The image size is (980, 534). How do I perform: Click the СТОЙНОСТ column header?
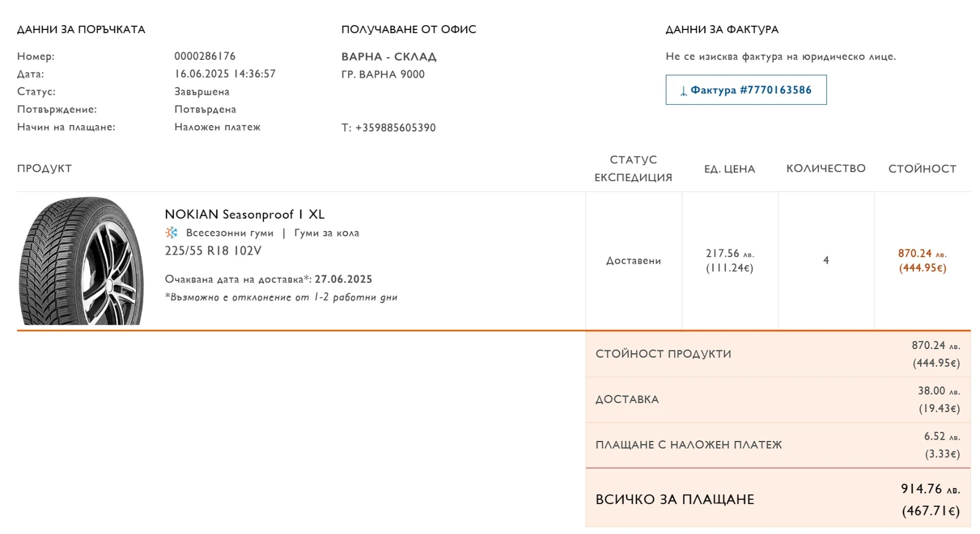pyautogui.click(x=922, y=168)
